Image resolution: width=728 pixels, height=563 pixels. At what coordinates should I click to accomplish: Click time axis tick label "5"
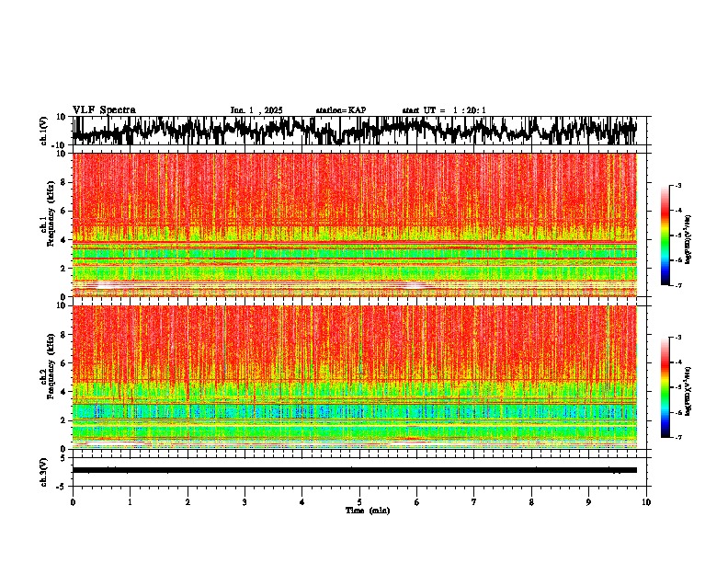tap(359, 502)
